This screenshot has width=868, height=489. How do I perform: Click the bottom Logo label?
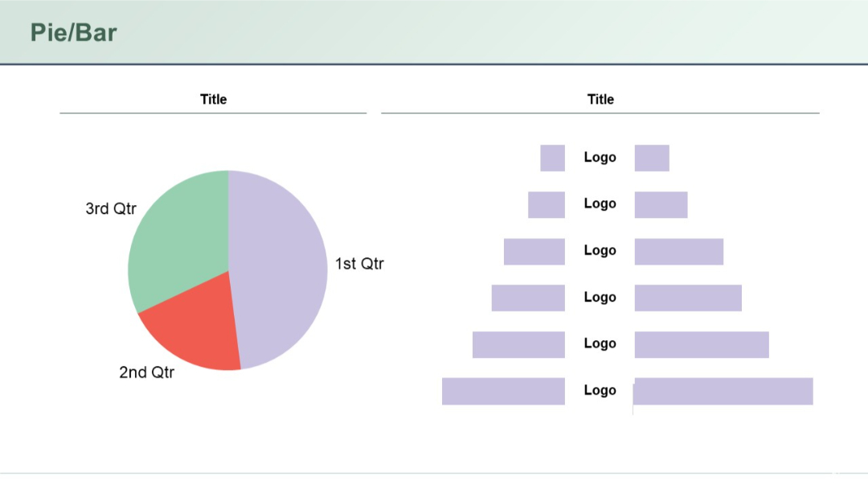(x=600, y=390)
